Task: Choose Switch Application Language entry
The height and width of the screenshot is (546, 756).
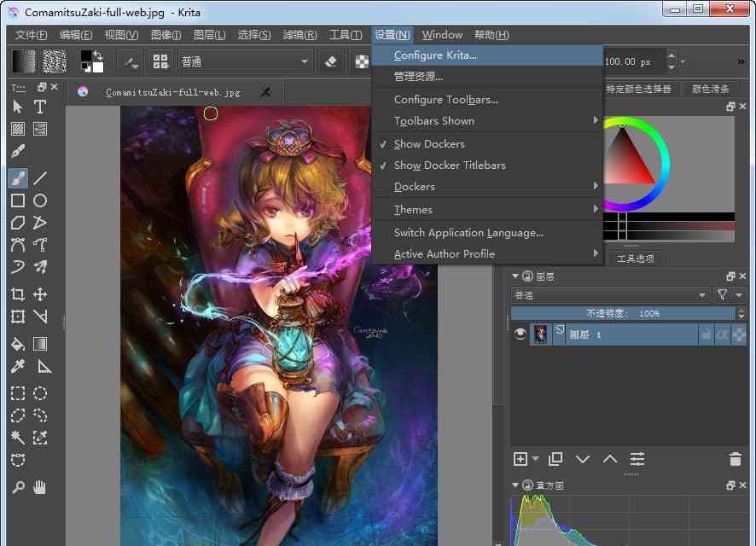Action: tap(488, 233)
